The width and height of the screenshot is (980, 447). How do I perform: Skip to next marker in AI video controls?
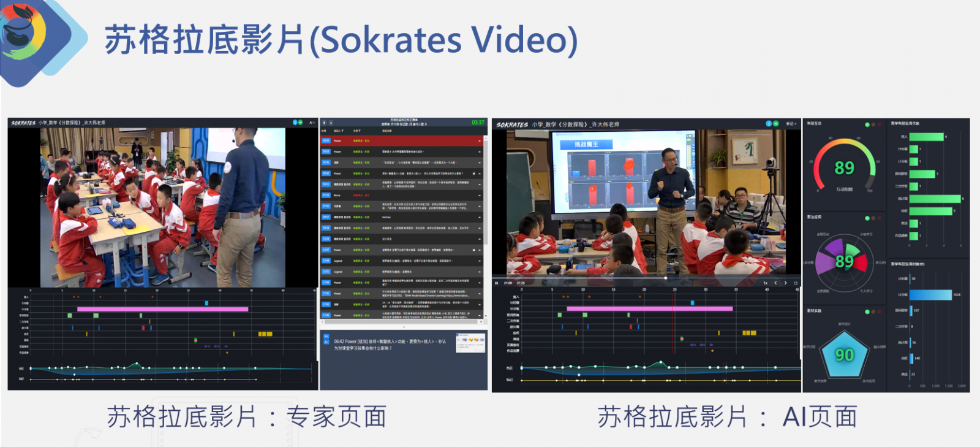point(786,283)
